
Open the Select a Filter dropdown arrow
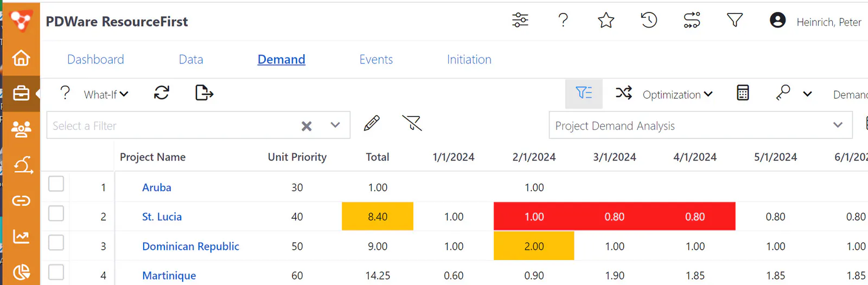coord(335,125)
